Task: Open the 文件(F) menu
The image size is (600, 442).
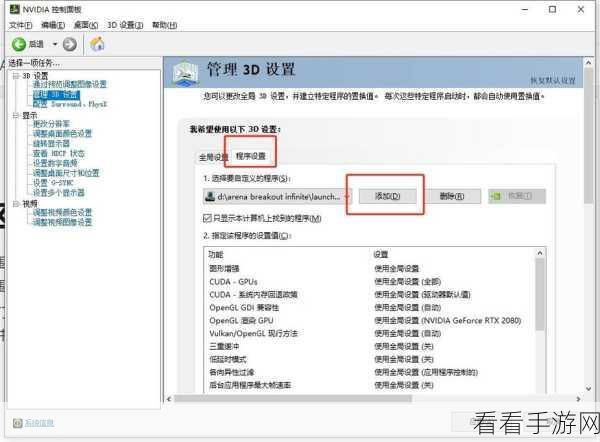Action: [x=21, y=25]
